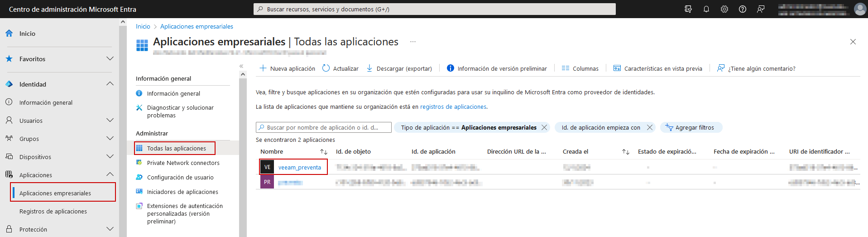Open the Columnas column chooser

pos(580,68)
